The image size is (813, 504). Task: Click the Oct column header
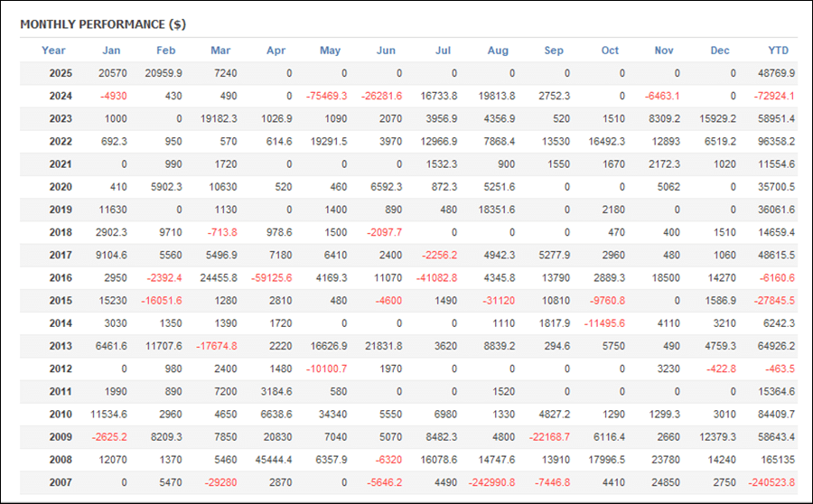tap(610, 51)
